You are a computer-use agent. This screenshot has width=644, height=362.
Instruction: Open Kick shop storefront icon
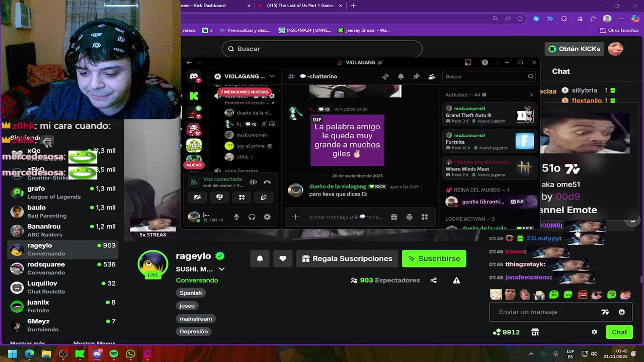pyautogui.click(x=535, y=332)
